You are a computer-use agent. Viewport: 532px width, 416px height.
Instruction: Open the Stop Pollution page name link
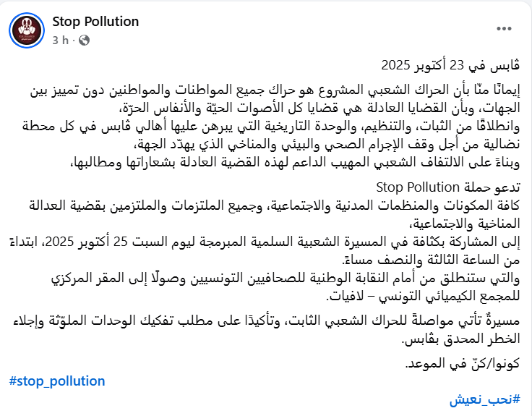click(x=95, y=21)
